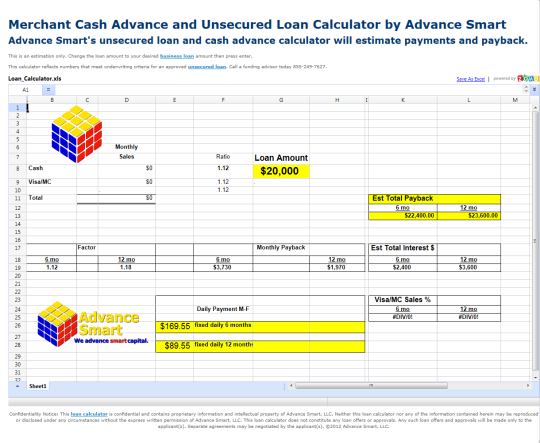Click the Monthly Payback header cell
Screen dimensions: 540x443
point(281,249)
